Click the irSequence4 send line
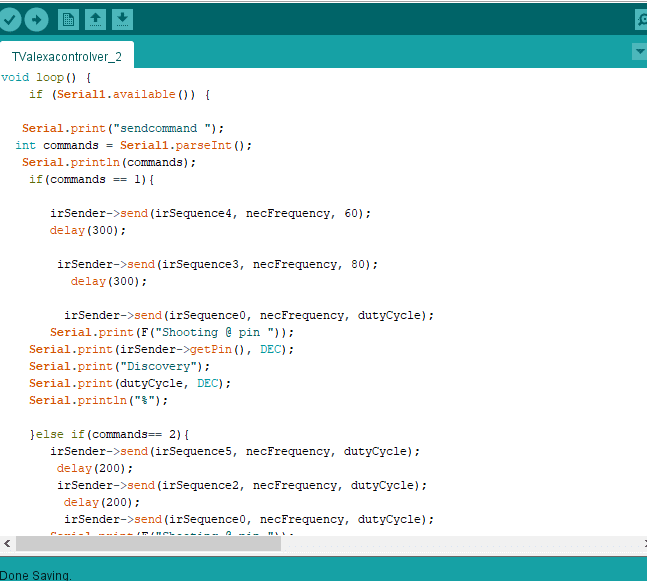Viewport: 647px width, 581px height. [x=210, y=213]
